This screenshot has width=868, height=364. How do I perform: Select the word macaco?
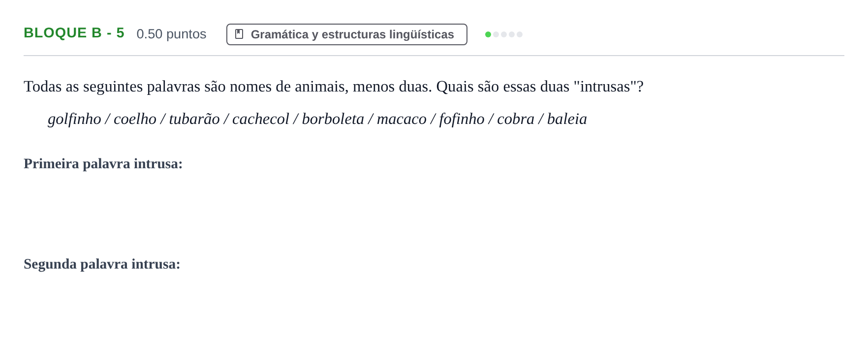coord(402,119)
